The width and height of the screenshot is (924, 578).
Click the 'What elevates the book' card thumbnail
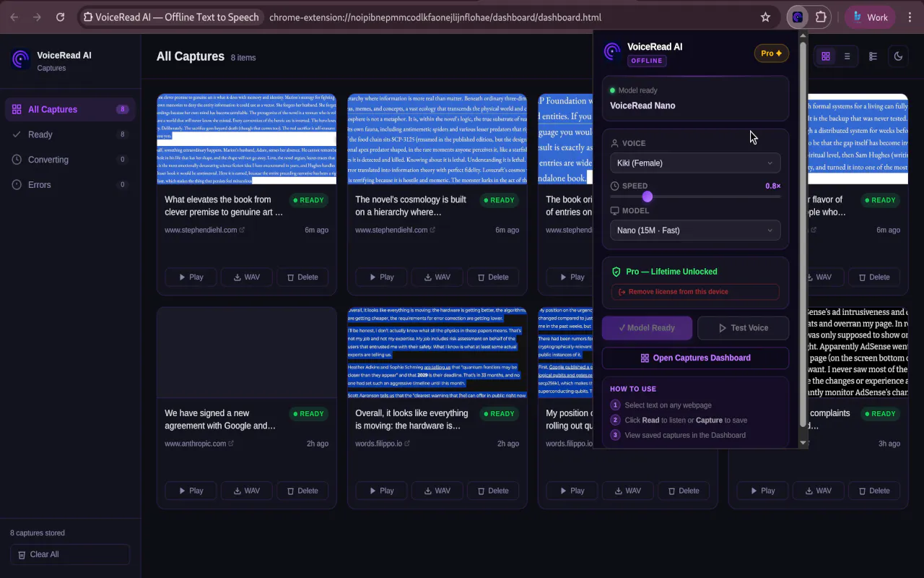pos(247,139)
